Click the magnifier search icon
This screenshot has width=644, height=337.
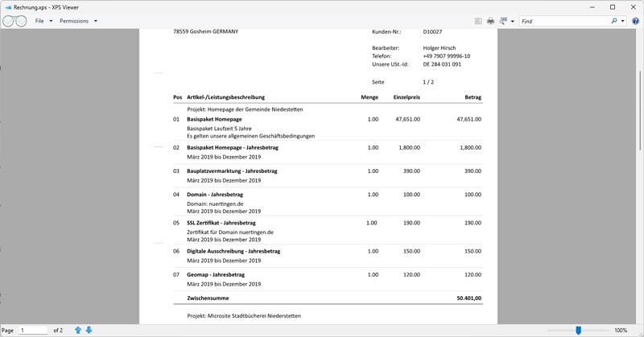point(613,21)
